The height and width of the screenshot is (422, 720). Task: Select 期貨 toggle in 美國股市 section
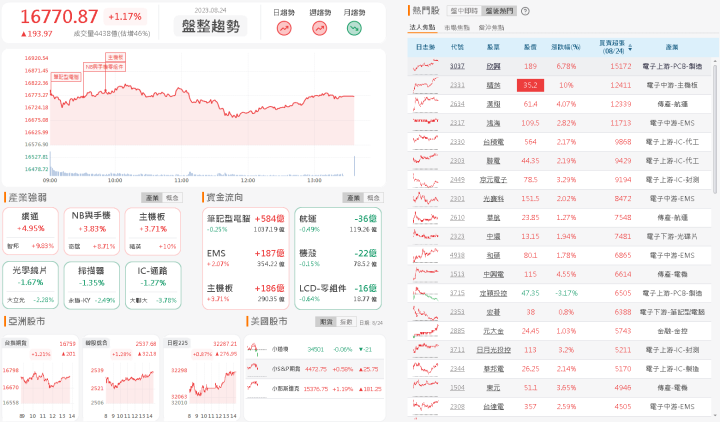326,322
